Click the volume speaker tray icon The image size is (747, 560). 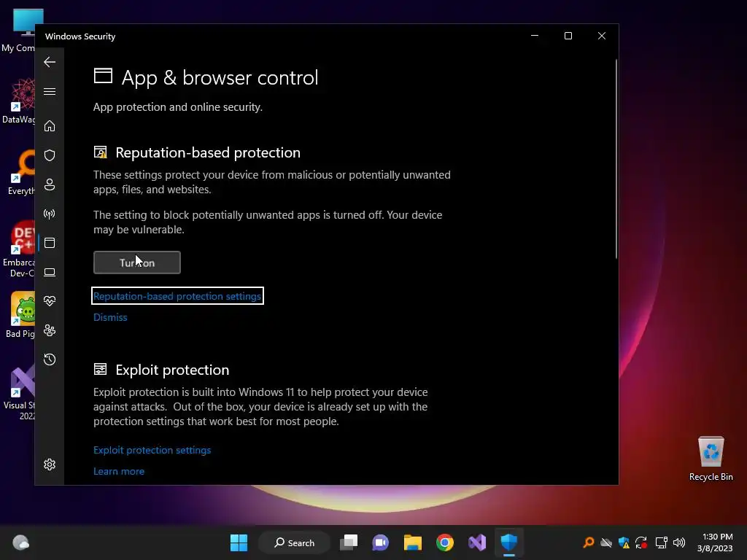pyautogui.click(x=679, y=542)
